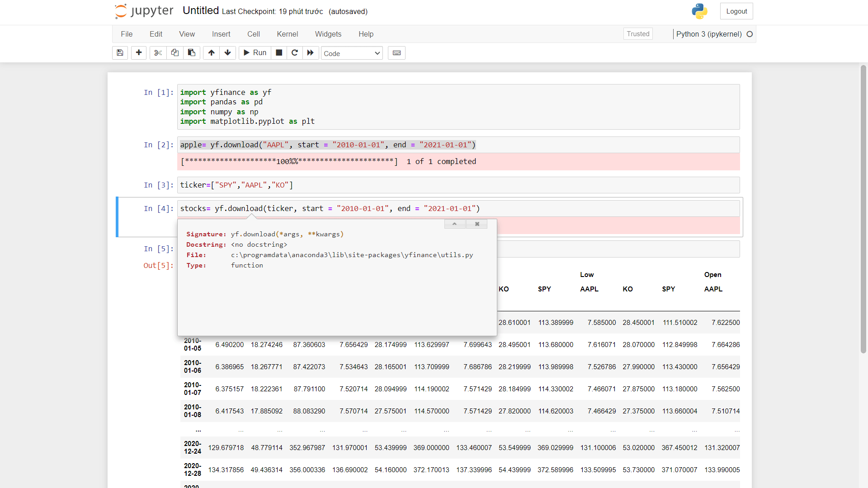Click the Logout button
Screen dimensions: 868x488
click(x=736, y=11)
